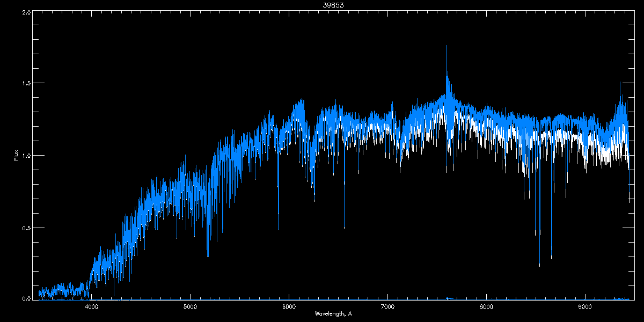The image size is (644, 322).
Task: Click the Flux axis label
Action: 16,155
